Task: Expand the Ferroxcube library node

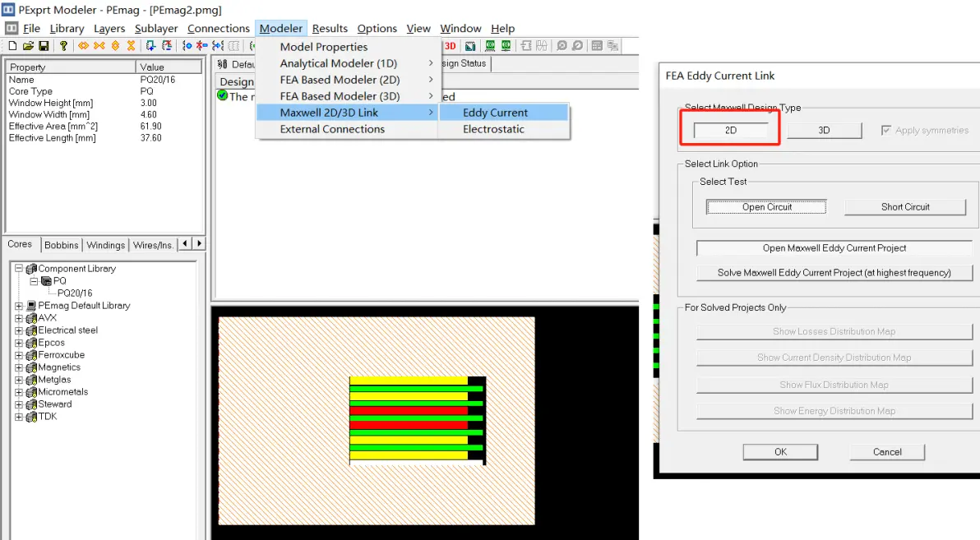Action: [x=19, y=355]
